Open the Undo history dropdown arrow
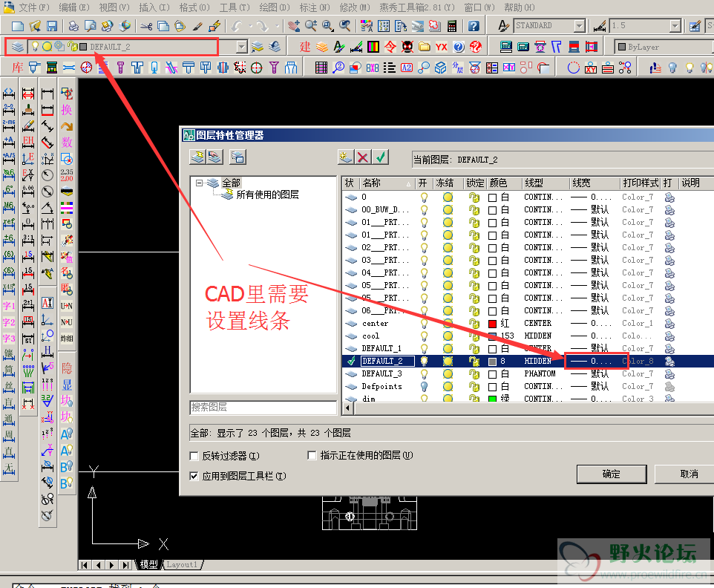 250,27
